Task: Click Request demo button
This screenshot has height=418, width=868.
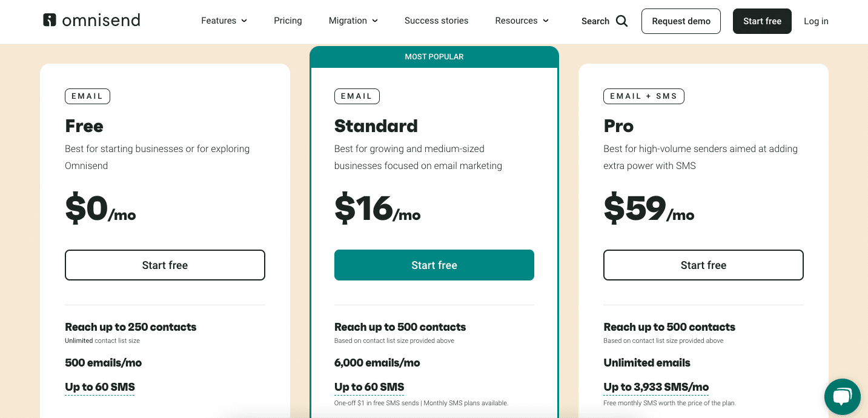Action: (x=681, y=21)
